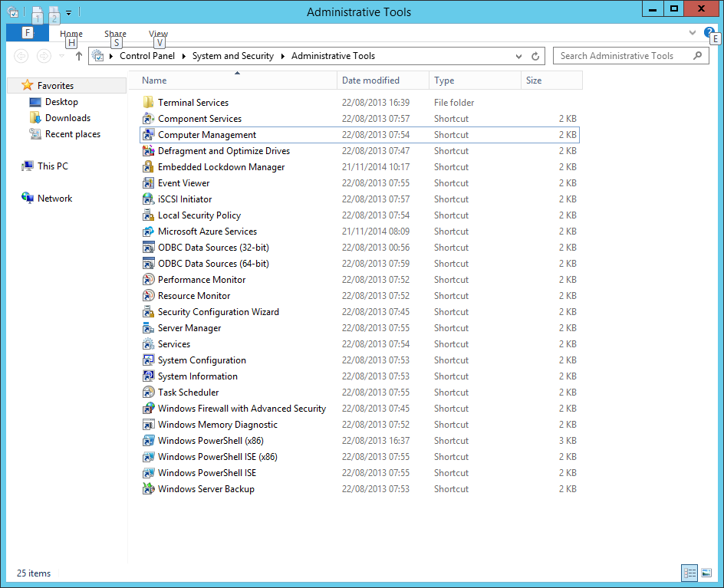The height and width of the screenshot is (588, 724).
Task: Click the Event Viewer shortcut icon
Action: tap(149, 183)
